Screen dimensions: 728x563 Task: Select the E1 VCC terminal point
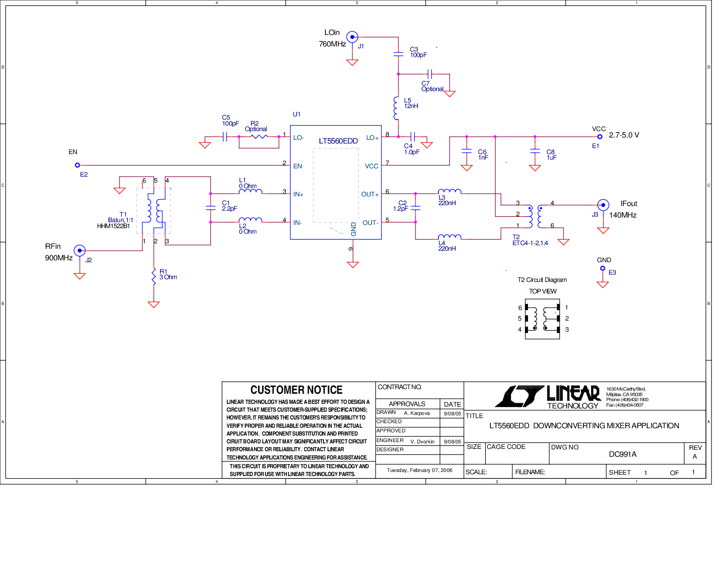tap(599, 137)
